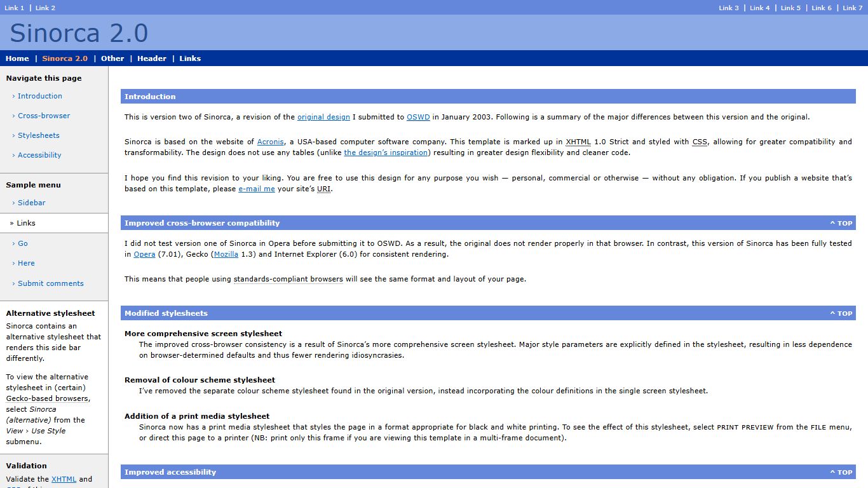Open the Other navigation tab
Screen dimensions: 868x488
[x=112, y=58]
